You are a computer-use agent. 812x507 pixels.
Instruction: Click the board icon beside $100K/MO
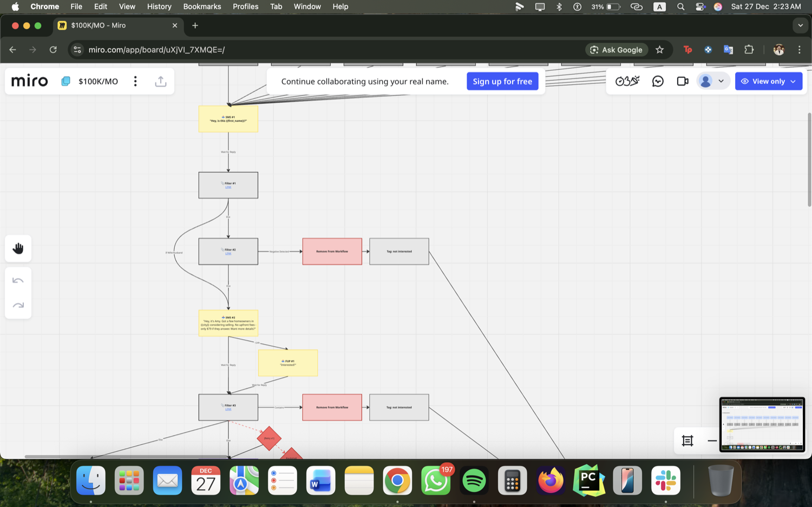(66, 81)
